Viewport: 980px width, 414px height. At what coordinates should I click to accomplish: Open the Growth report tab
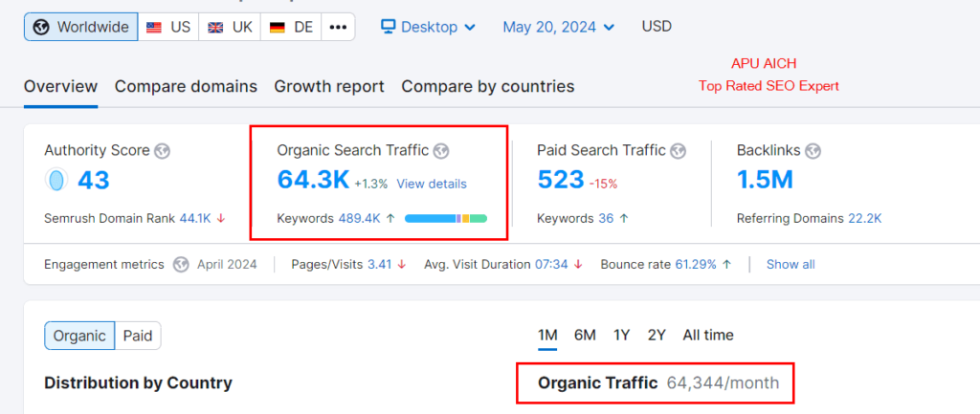pos(329,86)
